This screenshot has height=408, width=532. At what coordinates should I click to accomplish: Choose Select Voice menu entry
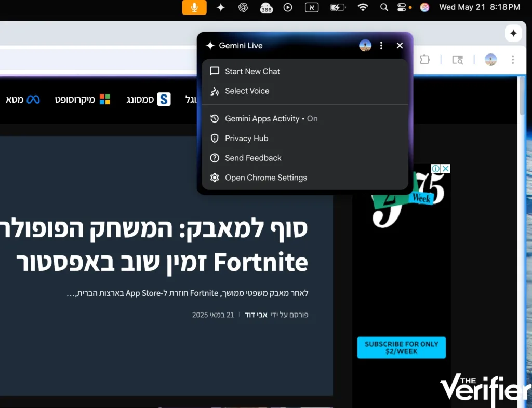[x=304, y=91]
